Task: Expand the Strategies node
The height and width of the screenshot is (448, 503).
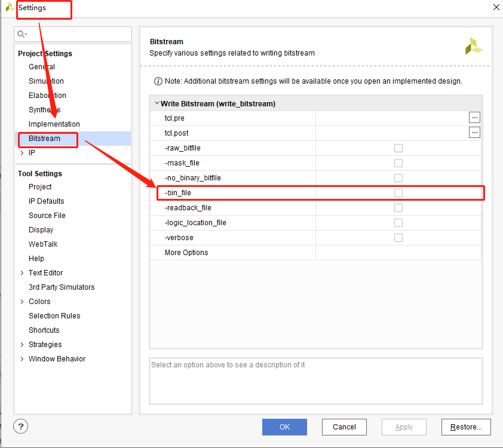Action: tap(22, 345)
